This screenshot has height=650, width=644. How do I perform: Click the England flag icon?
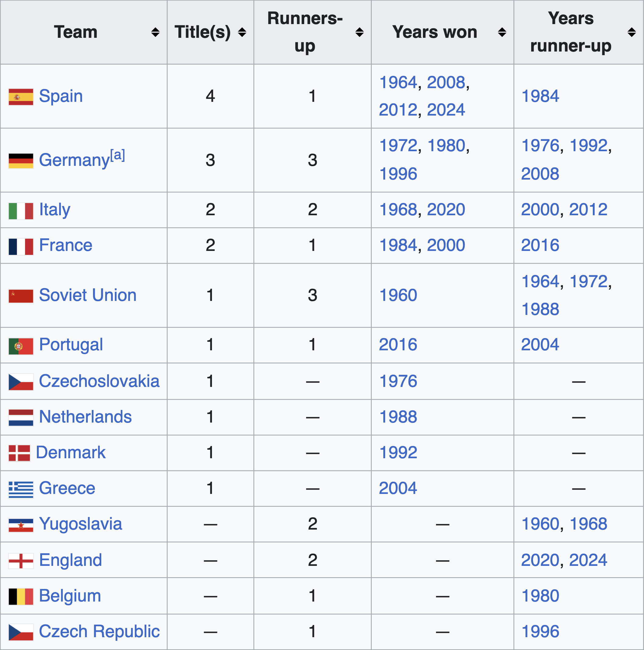point(21,561)
